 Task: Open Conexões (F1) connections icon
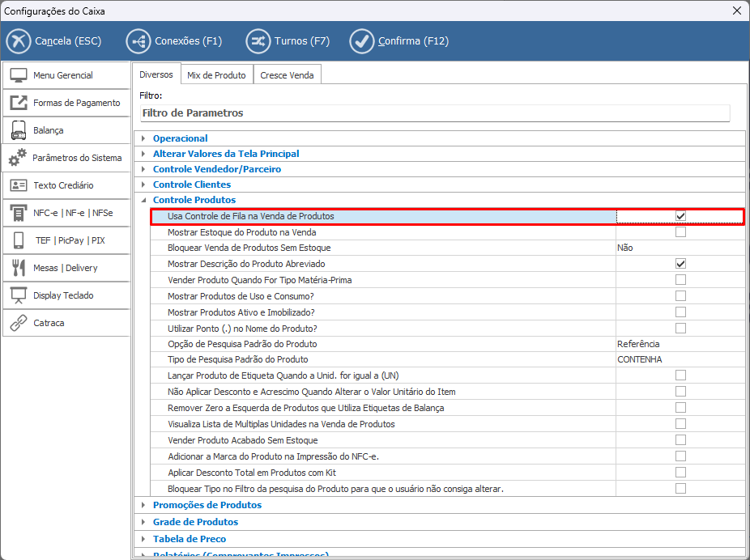click(138, 41)
